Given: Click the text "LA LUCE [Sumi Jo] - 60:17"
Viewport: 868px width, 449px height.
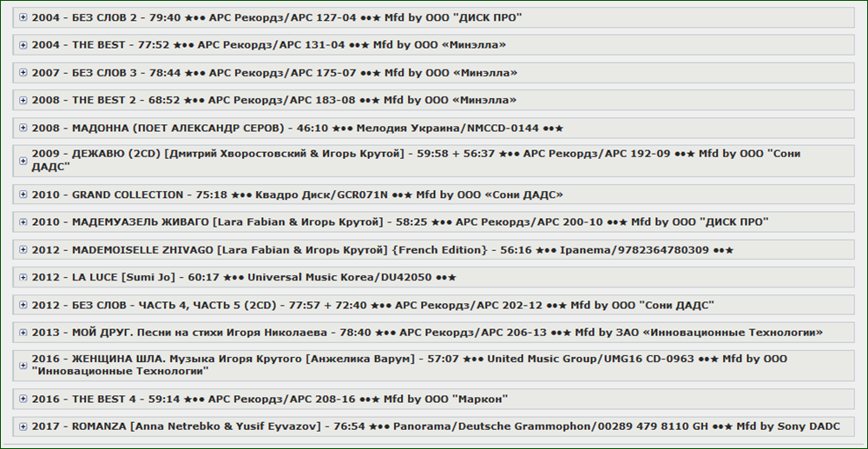Looking at the screenshot, I should [146, 277].
